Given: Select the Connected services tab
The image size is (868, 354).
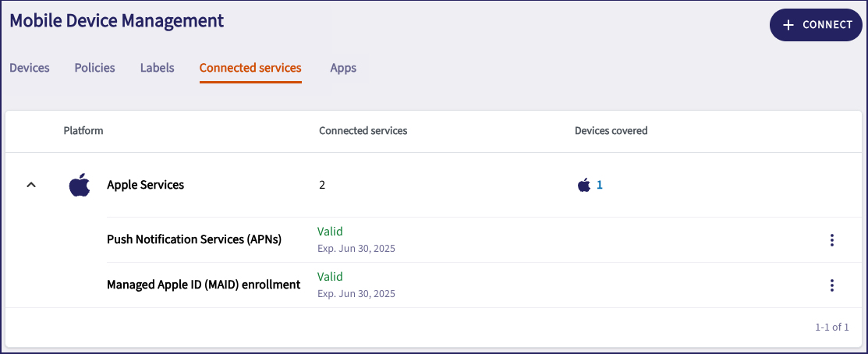Looking at the screenshot, I should tap(250, 68).
